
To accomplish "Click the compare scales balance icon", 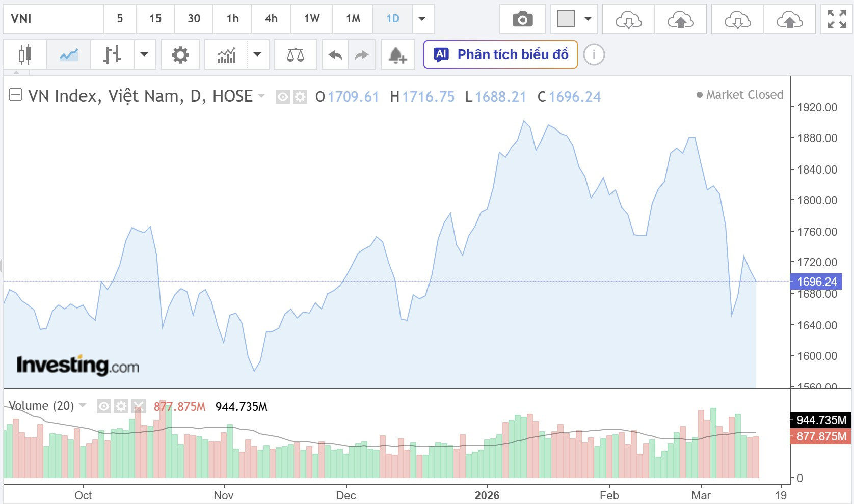I will point(296,54).
